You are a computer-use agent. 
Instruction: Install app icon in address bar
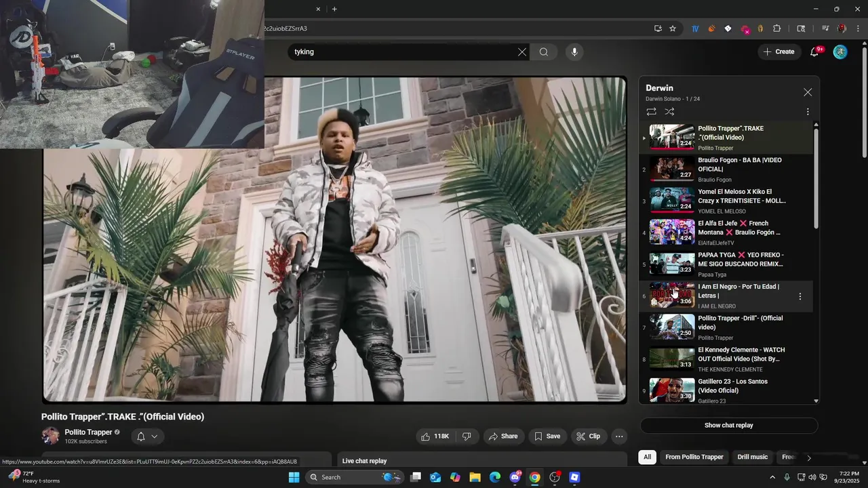coord(658,28)
